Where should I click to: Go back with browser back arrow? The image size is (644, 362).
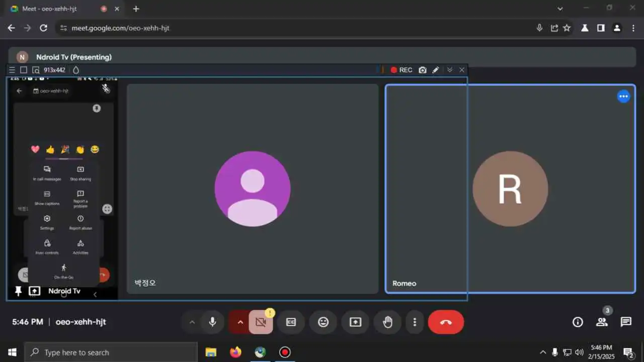coord(12,28)
